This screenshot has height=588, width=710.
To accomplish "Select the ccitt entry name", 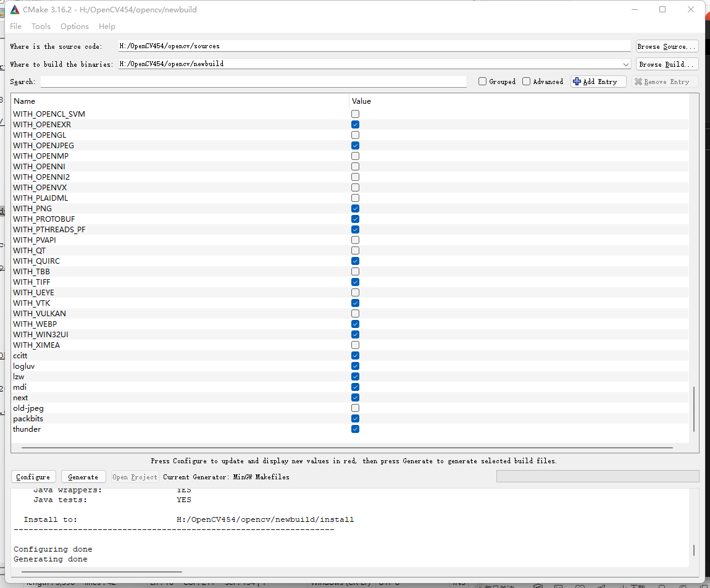I will pos(20,356).
